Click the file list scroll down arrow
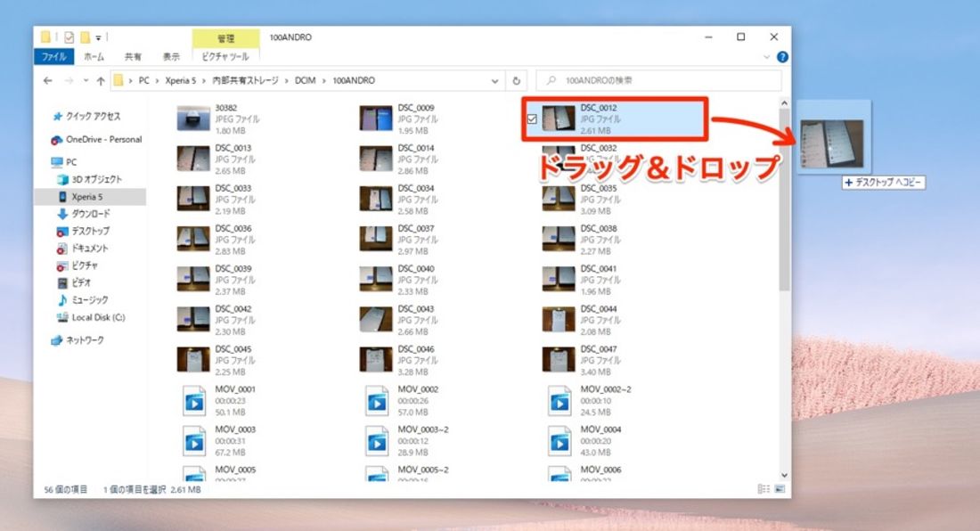Screen dimensions: 980x531 click(x=784, y=476)
